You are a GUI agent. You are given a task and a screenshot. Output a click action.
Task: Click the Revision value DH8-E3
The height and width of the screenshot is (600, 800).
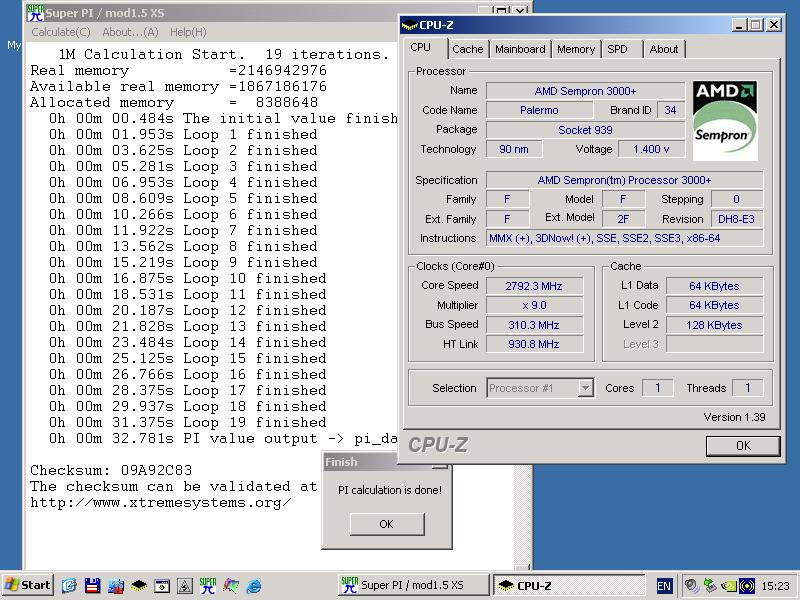click(736, 219)
